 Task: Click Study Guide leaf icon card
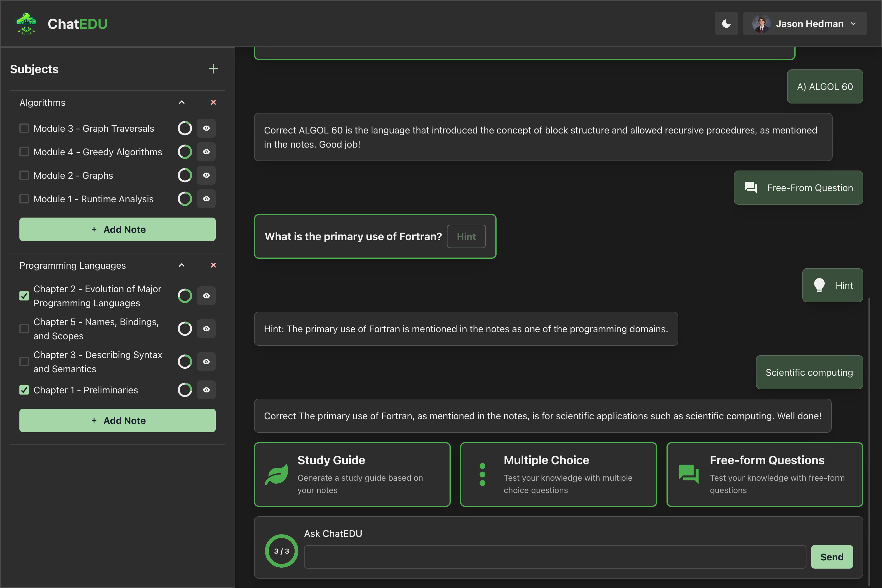coord(352,475)
